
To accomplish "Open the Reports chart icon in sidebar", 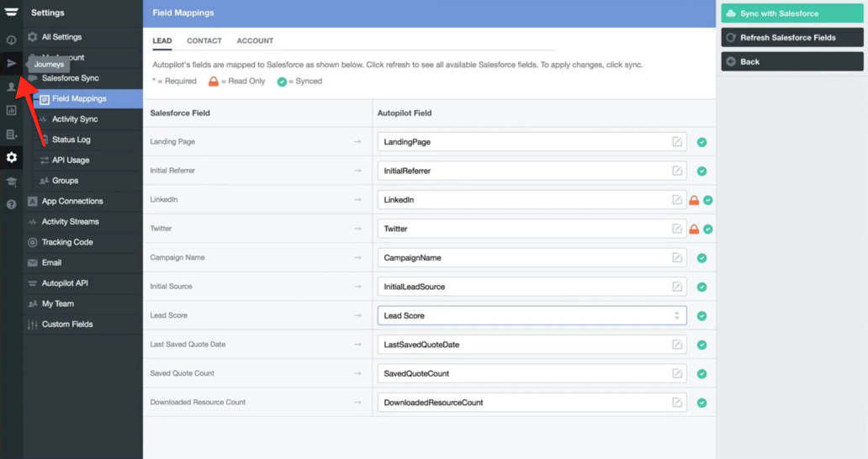I will click(x=11, y=111).
